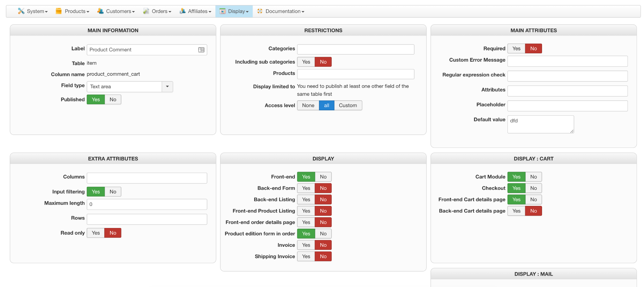The image size is (644, 287).
Task: Click the Placeholder input field
Action: click(568, 106)
